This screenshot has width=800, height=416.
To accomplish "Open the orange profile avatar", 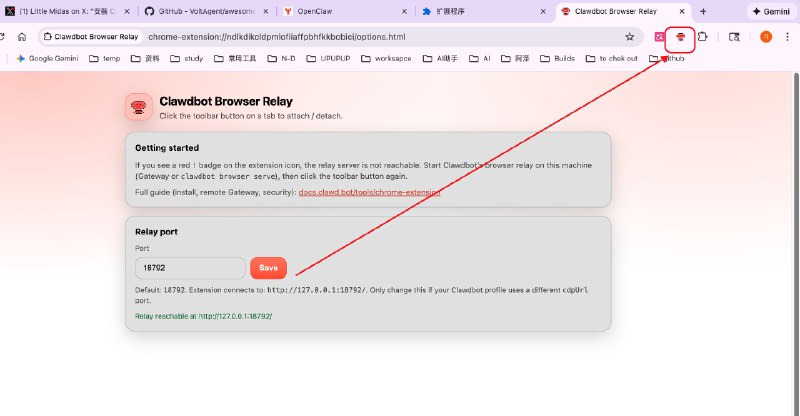I will (766, 37).
